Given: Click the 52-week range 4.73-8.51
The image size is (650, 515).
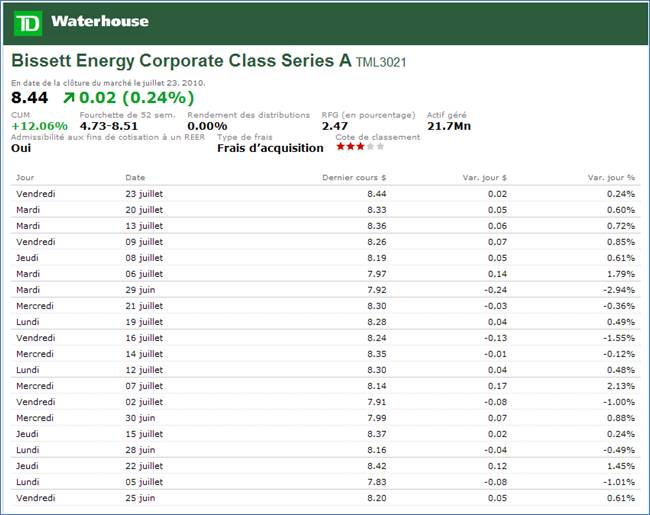Looking at the screenshot, I should pyautogui.click(x=109, y=126).
